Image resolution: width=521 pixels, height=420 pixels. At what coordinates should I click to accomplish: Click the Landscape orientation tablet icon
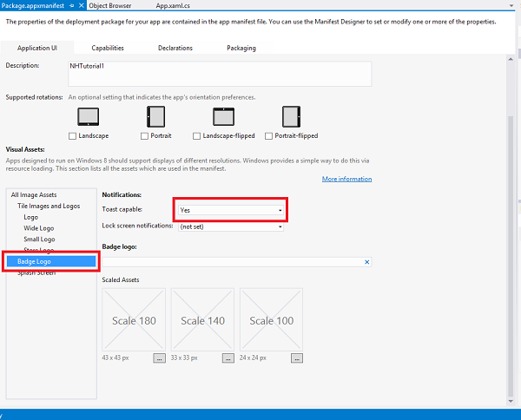click(88, 116)
